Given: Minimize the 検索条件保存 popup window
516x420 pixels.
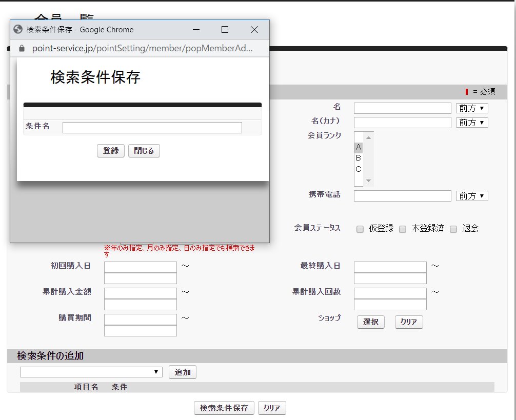Looking at the screenshot, I should [196, 30].
